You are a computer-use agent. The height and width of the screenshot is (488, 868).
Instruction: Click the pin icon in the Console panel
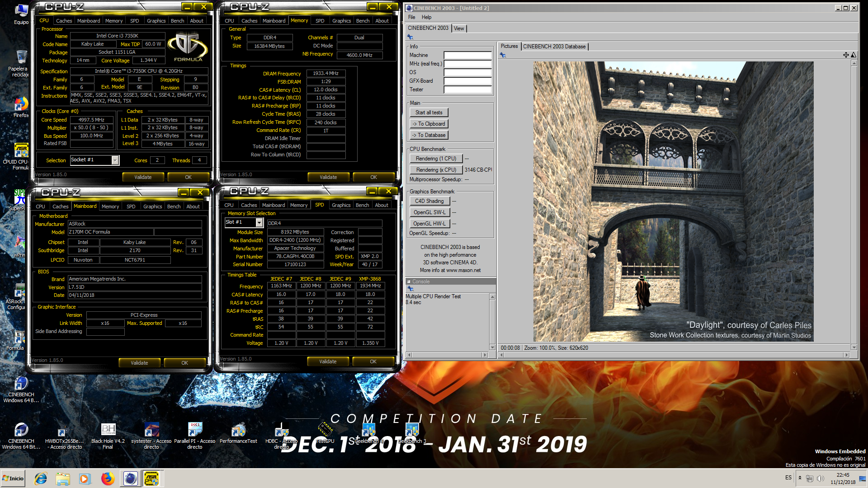click(410, 288)
